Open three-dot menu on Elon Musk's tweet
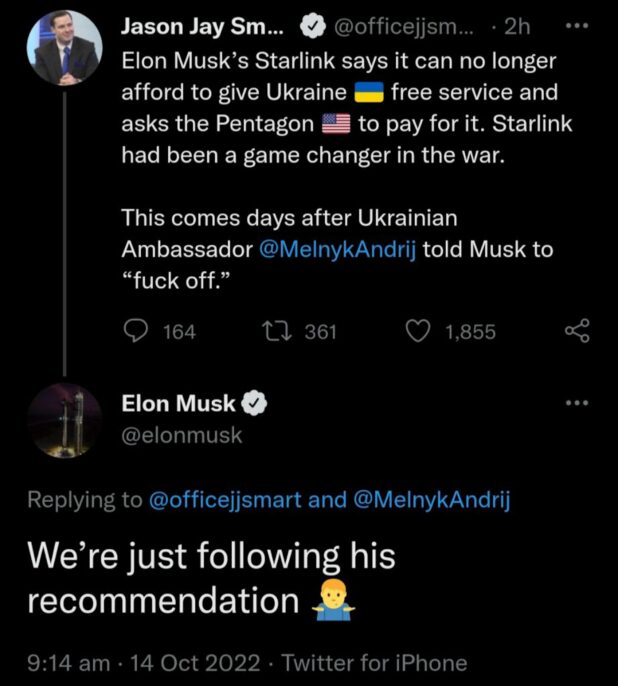Viewport: 618px width, 686px height. 578,403
